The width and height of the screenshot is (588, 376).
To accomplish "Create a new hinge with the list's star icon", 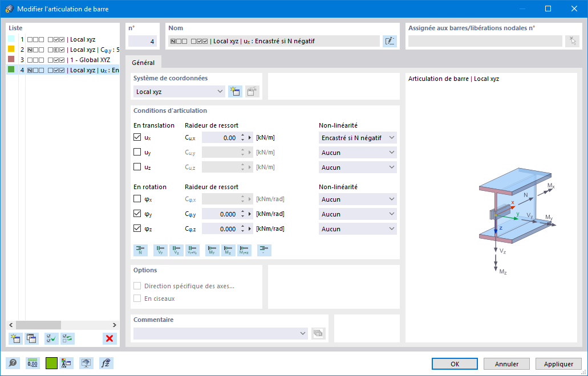I will point(15,338).
